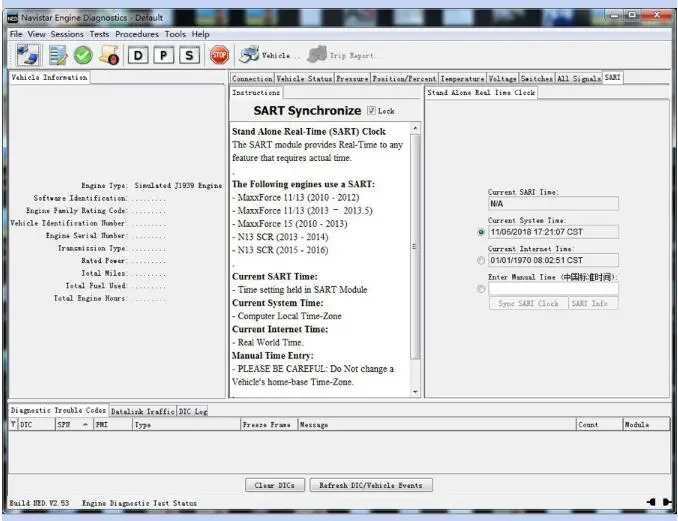Viewport: 678px width, 521px height.
Task: Open the notes edit pencil icon
Action: [x=58, y=55]
